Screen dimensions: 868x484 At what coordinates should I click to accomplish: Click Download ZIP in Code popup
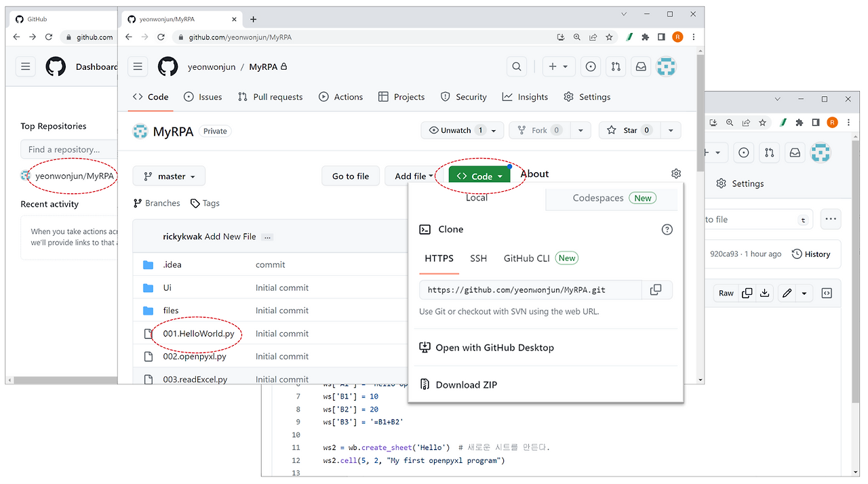[x=458, y=384]
